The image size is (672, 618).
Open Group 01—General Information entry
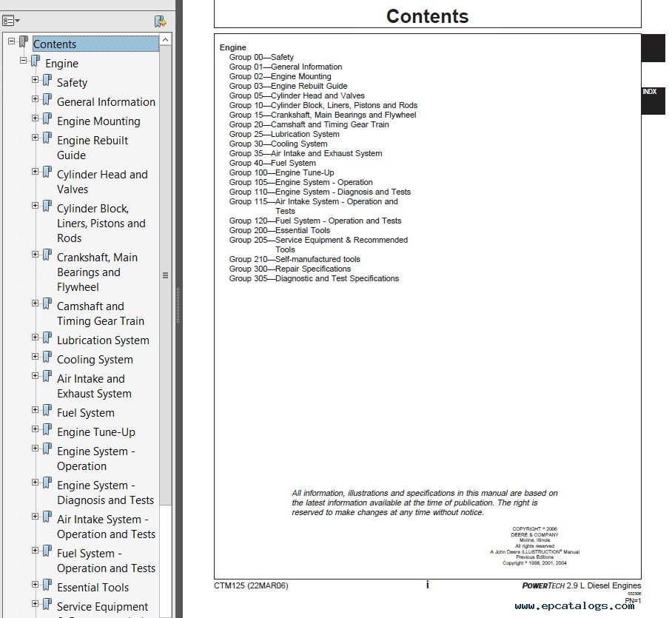[x=286, y=67]
